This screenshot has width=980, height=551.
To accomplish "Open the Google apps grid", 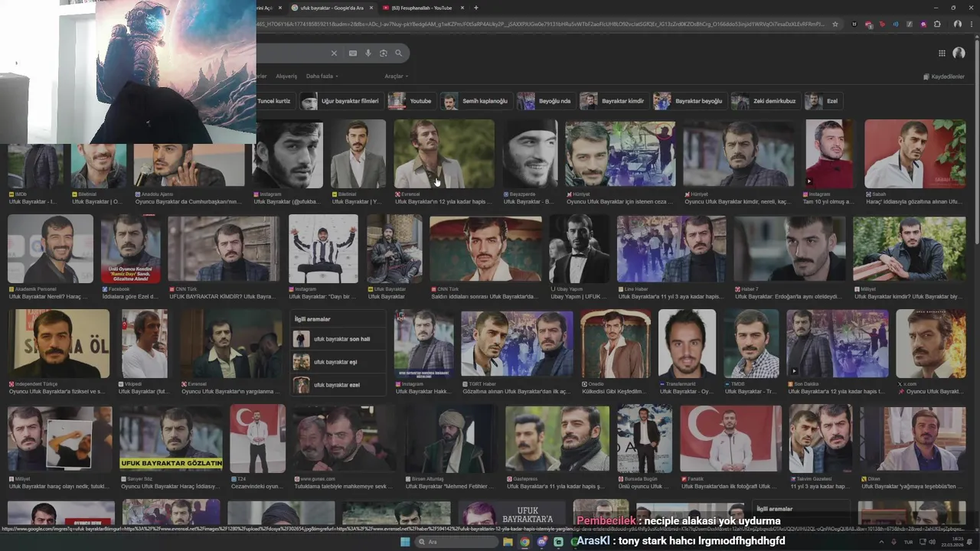I will [x=942, y=54].
